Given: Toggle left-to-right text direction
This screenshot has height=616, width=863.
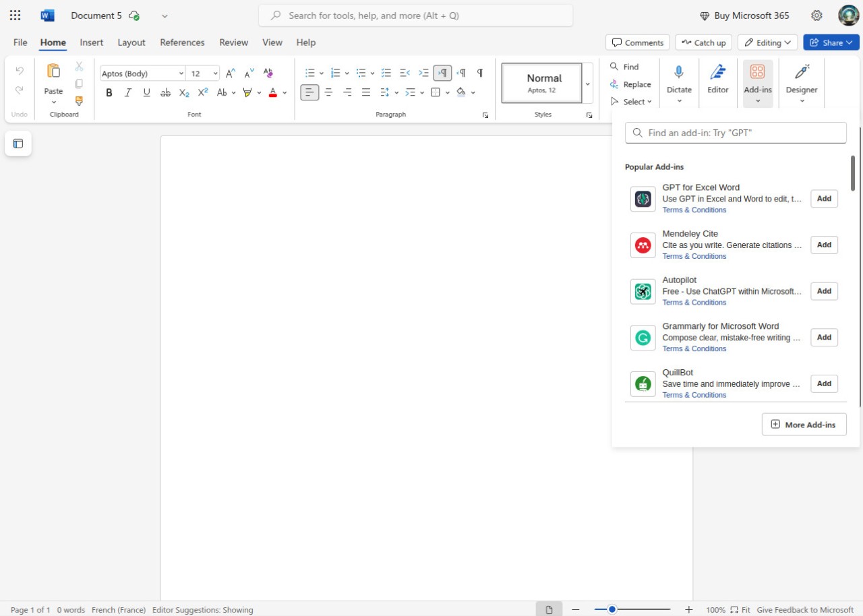Looking at the screenshot, I should pos(442,73).
